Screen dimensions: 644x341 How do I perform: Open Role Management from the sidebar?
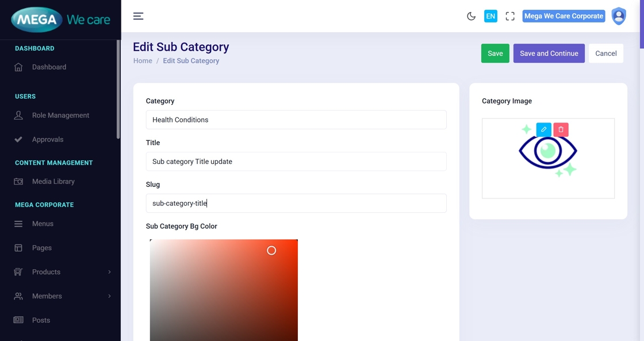click(x=60, y=116)
